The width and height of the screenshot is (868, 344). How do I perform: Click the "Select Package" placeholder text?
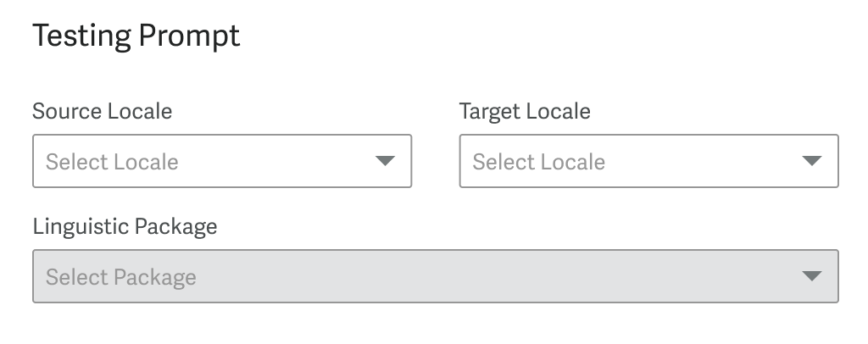(121, 277)
